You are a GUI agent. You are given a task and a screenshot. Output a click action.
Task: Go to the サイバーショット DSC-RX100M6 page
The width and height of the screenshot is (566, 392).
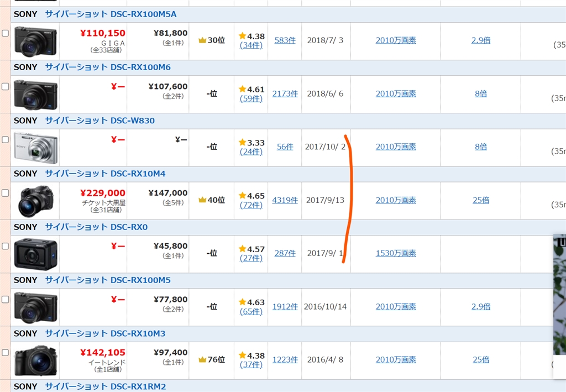(x=108, y=67)
